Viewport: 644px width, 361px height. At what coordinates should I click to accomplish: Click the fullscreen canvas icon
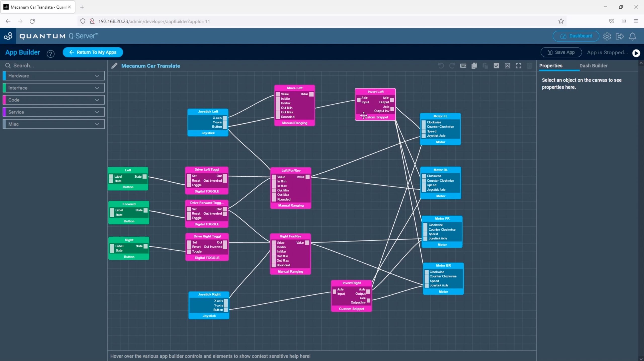click(x=518, y=66)
